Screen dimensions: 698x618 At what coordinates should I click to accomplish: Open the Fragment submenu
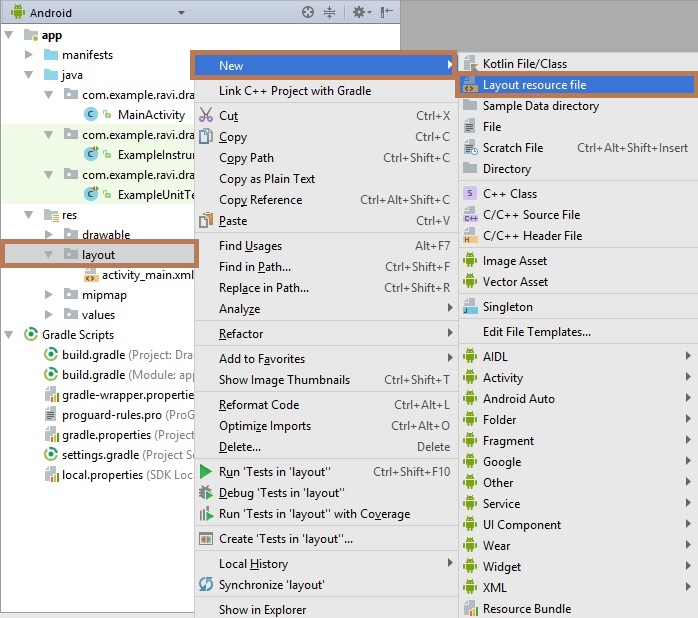pos(578,440)
